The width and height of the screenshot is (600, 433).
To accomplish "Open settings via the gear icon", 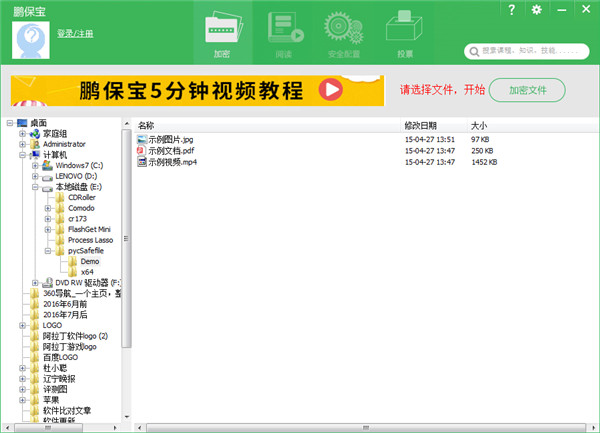I will (537, 10).
